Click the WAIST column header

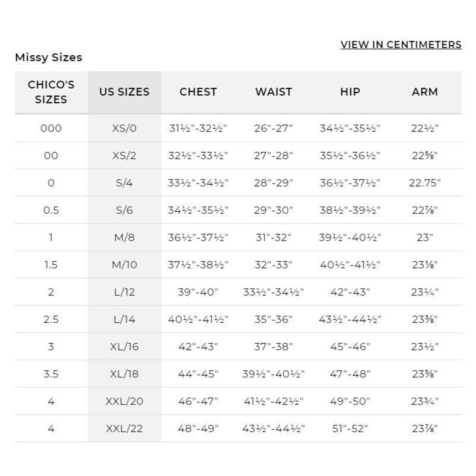coord(274,92)
